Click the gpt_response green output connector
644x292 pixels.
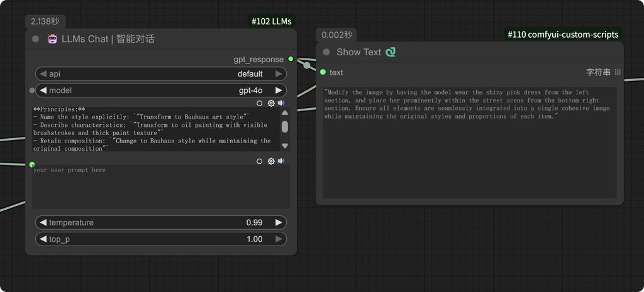(x=291, y=59)
